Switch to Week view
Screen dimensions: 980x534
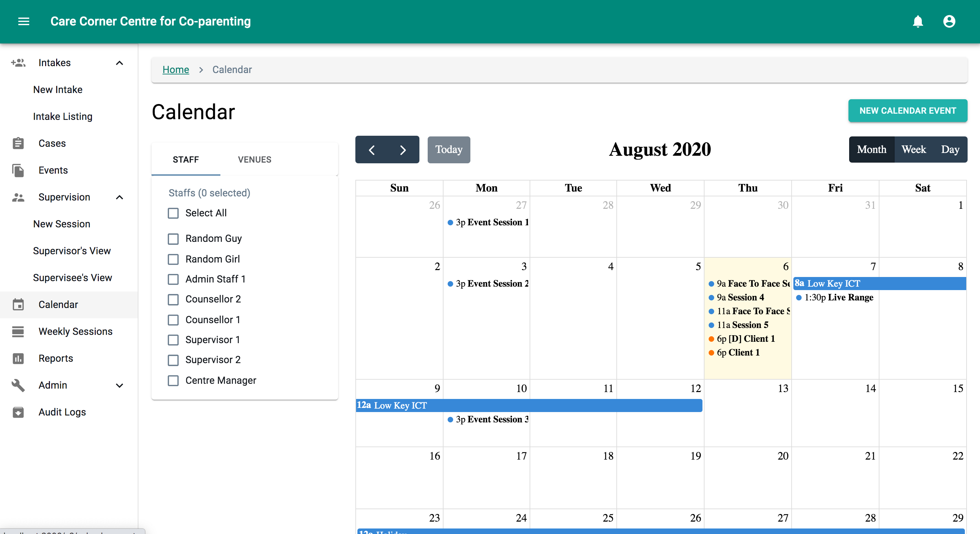click(914, 150)
